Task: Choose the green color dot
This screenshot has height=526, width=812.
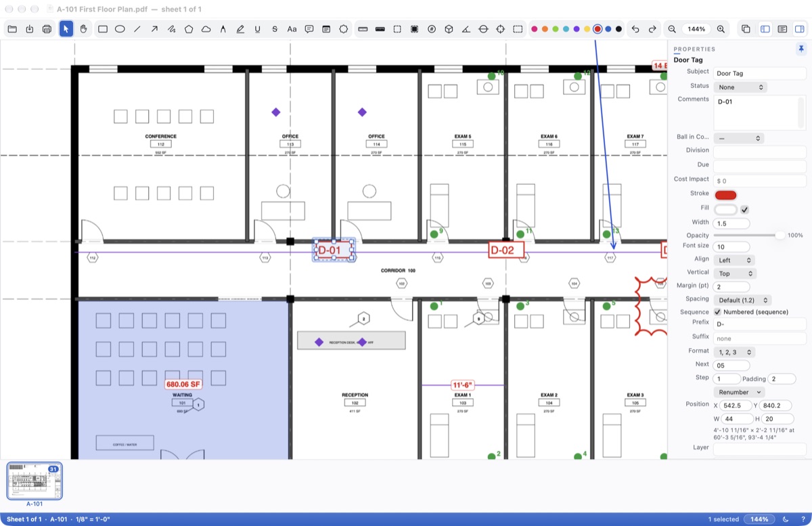Action: [555, 29]
